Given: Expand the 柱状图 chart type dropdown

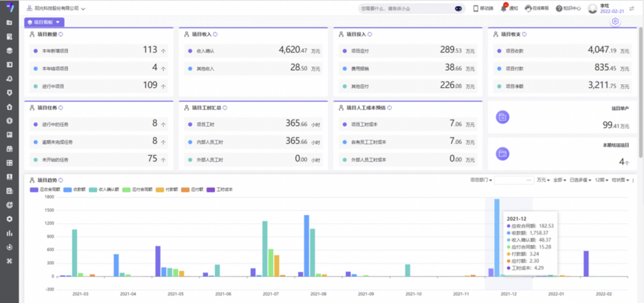Looking at the screenshot, I should click(x=620, y=180).
